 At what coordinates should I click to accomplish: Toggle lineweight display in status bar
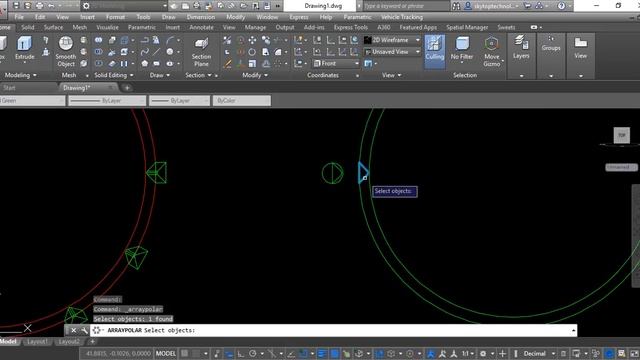(x=322, y=353)
